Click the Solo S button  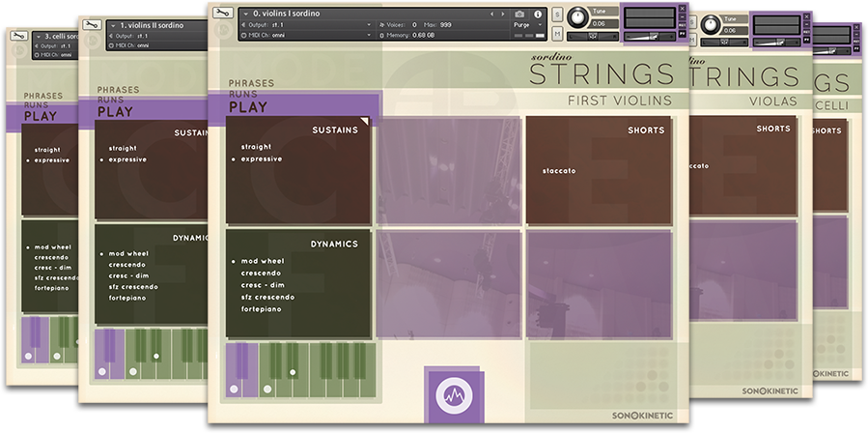pyautogui.click(x=557, y=14)
